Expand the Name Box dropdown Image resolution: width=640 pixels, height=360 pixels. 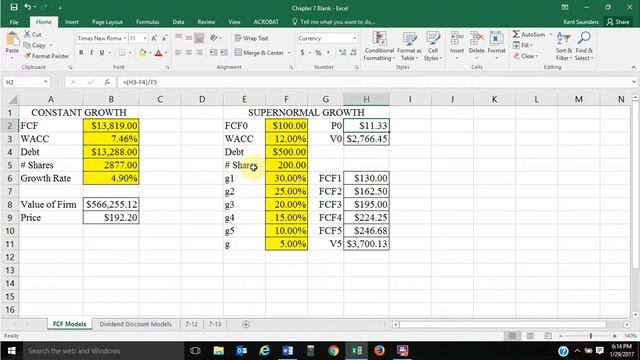(46, 82)
